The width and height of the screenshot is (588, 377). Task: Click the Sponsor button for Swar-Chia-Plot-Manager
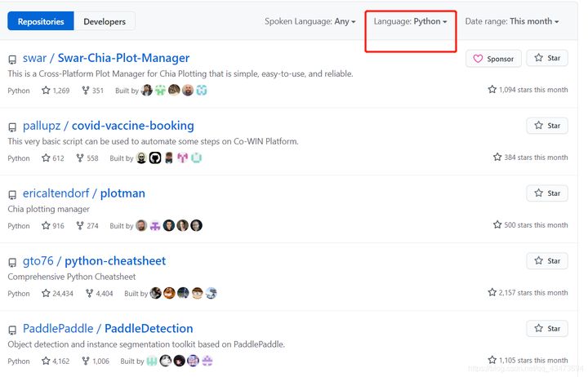click(493, 59)
